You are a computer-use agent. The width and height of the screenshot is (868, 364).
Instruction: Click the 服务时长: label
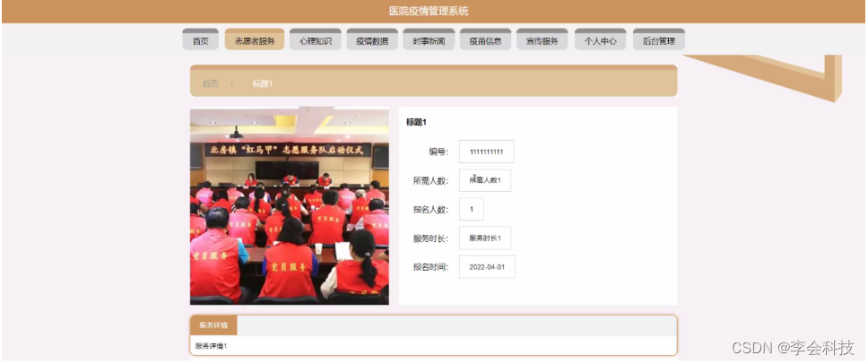(430, 238)
